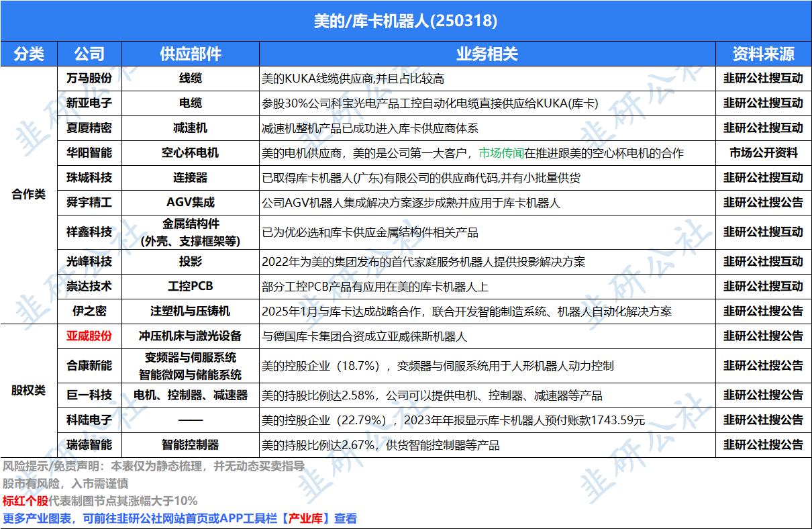Click company name 伊之密
Screen dimensions: 812x529
pos(89,311)
